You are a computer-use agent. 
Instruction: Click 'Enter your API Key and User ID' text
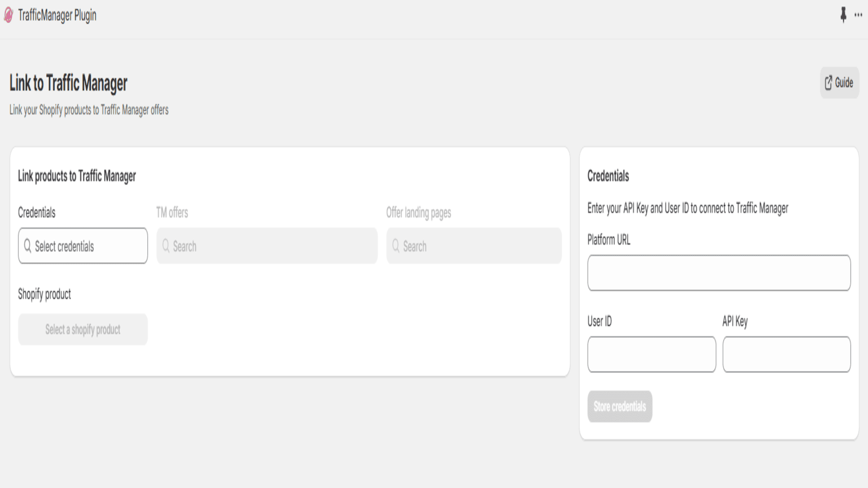click(x=688, y=208)
